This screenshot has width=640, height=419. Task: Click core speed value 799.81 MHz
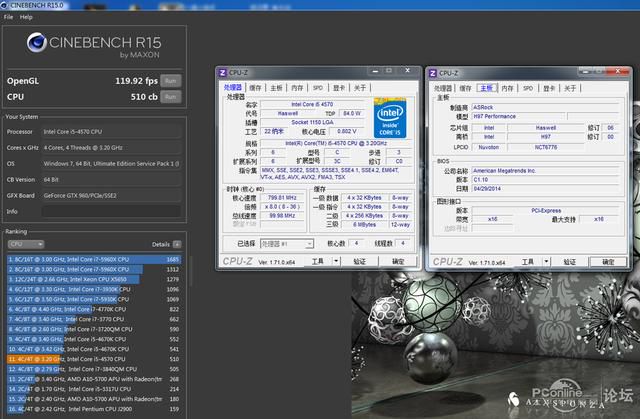(282, 198)
